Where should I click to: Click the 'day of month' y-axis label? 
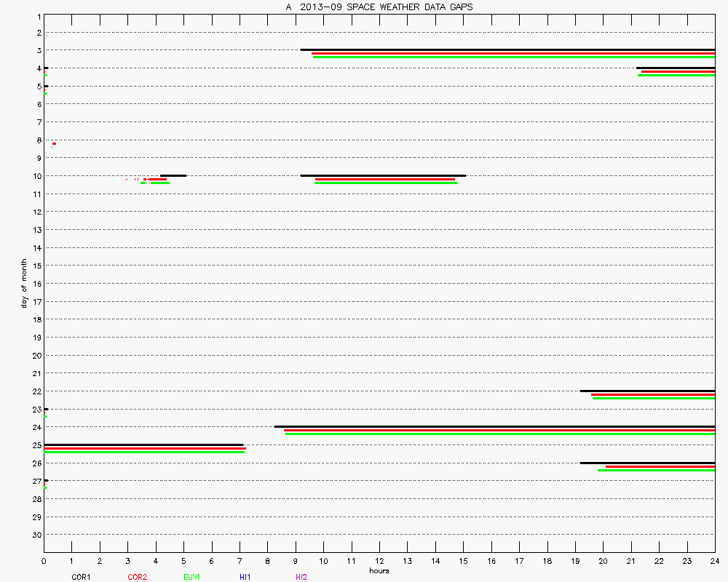tap(23, 283)
